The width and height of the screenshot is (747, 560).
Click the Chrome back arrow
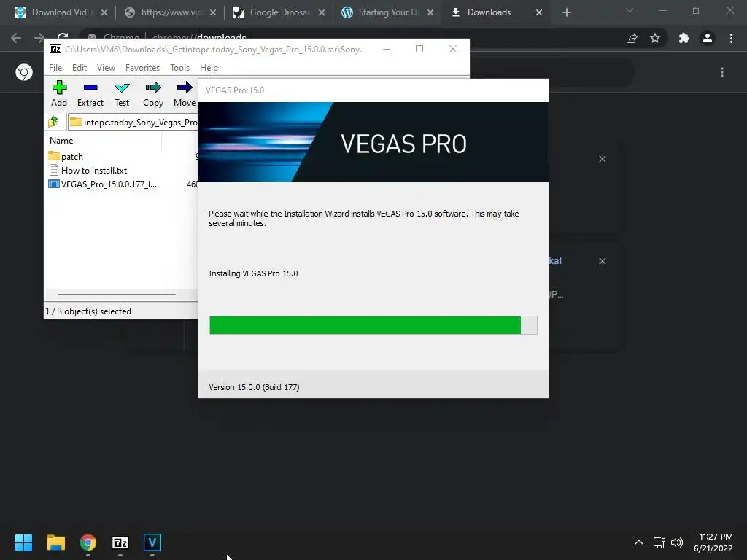(x=16, y=38)
